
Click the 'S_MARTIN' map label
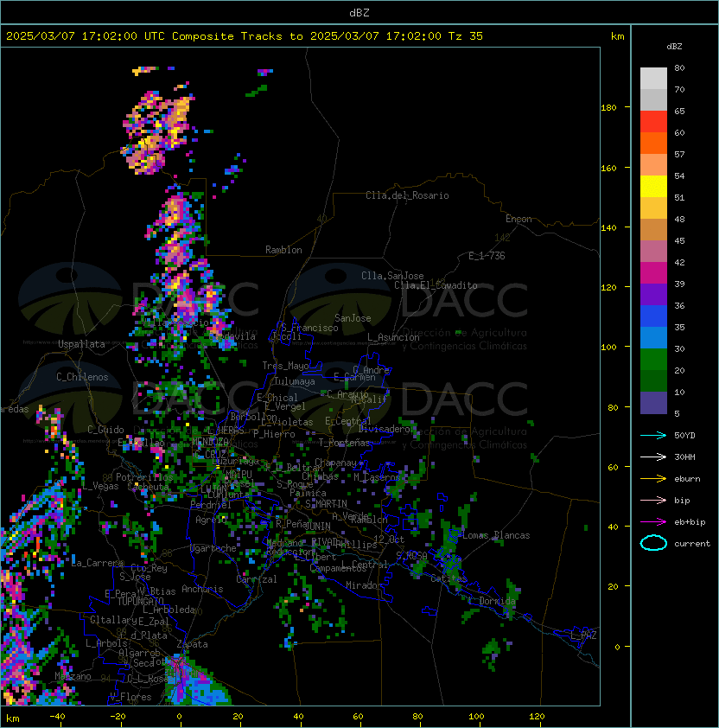point(326,504)
